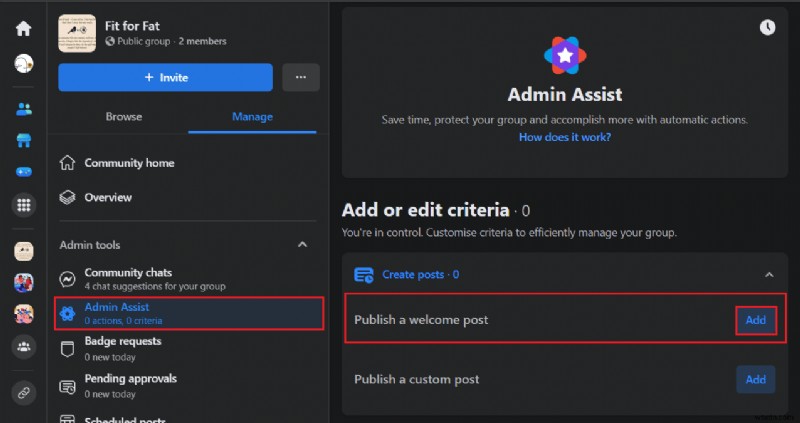The image size is (800, 423).
Task: Open the apps grid menu icon
Action: click(x=23, y=205)
